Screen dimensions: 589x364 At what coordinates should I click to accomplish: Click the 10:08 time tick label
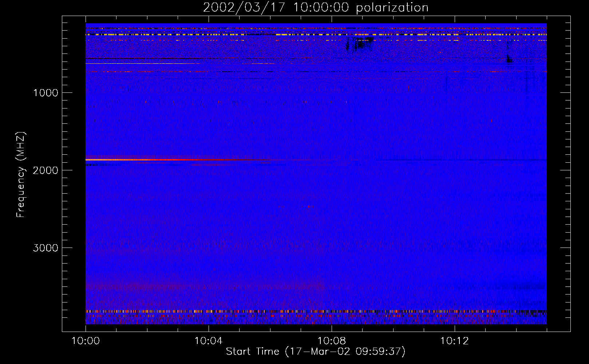tap(332, 341)
